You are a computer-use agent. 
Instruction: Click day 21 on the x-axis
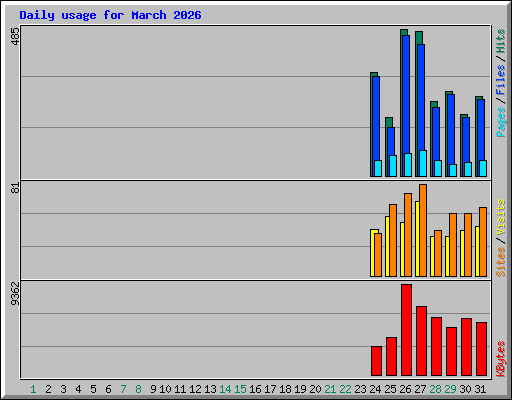330,389
